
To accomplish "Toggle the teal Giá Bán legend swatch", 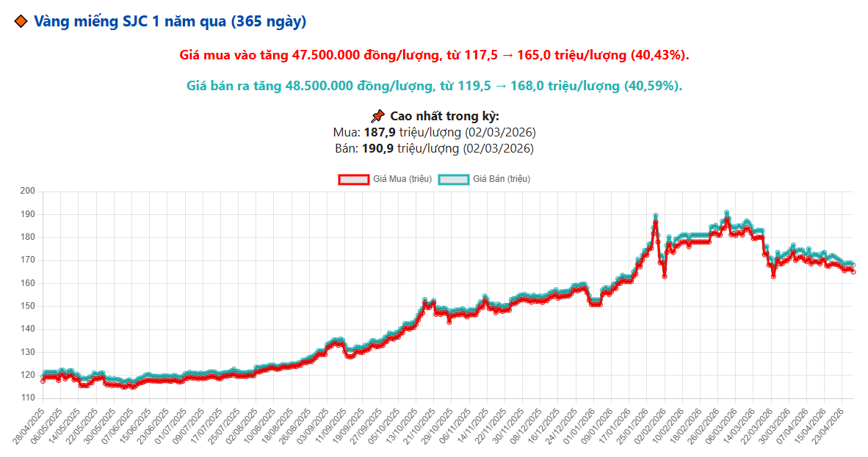I will 453,179.
